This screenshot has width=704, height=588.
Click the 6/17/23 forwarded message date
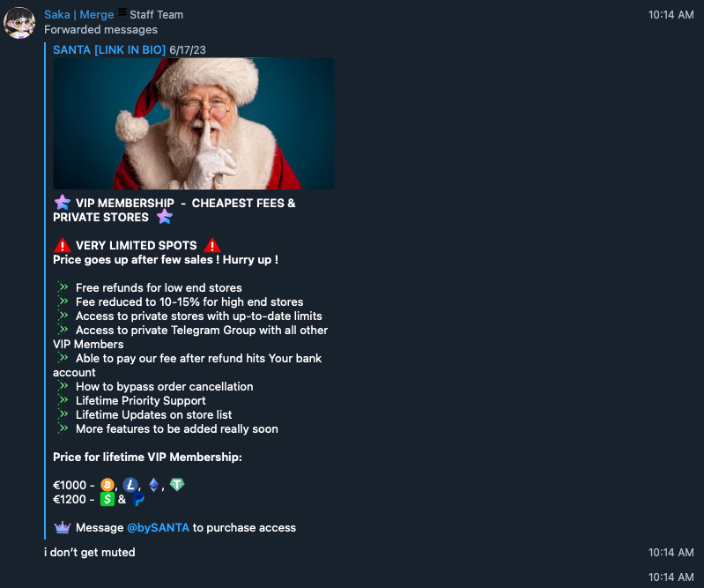pyautogui.click(x=188, y=50)
